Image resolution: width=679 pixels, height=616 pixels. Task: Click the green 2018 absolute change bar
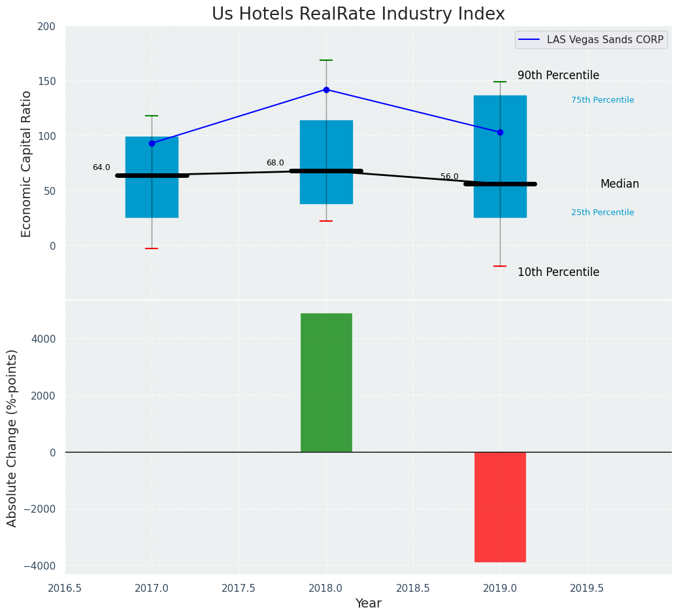pyautogui.click(x=326, y=383)
